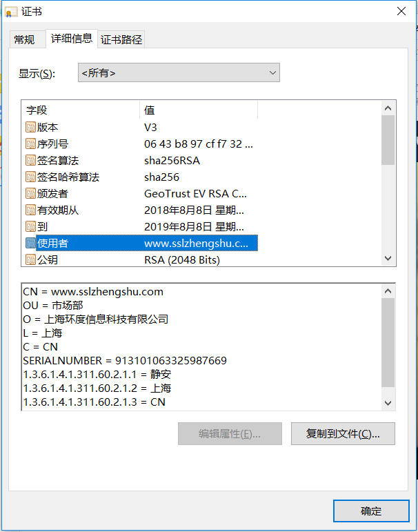Click the 复制到文件(C)... button
This screenshot has height=532, width=418.
coord(343,433)
